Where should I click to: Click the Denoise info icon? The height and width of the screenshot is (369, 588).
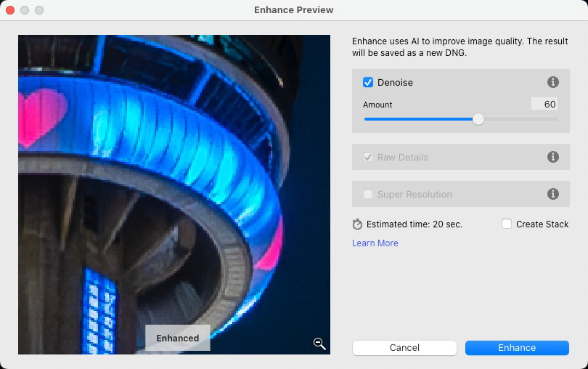point(552,82)
